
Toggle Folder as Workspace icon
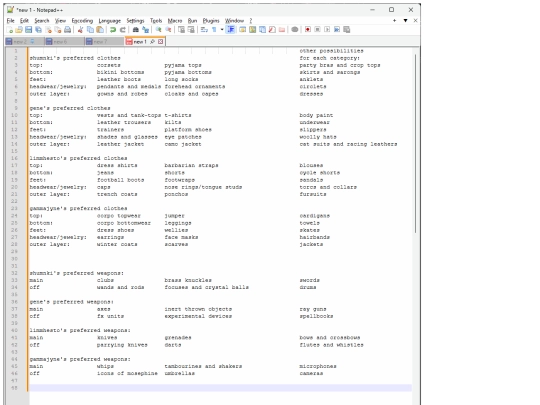pos(282,30)
